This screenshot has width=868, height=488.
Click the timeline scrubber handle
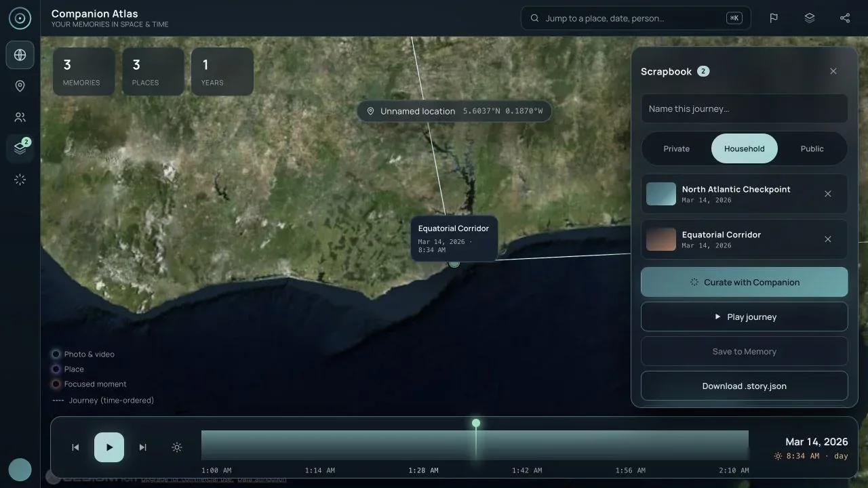pyautogui.click(x=476, y=423)
